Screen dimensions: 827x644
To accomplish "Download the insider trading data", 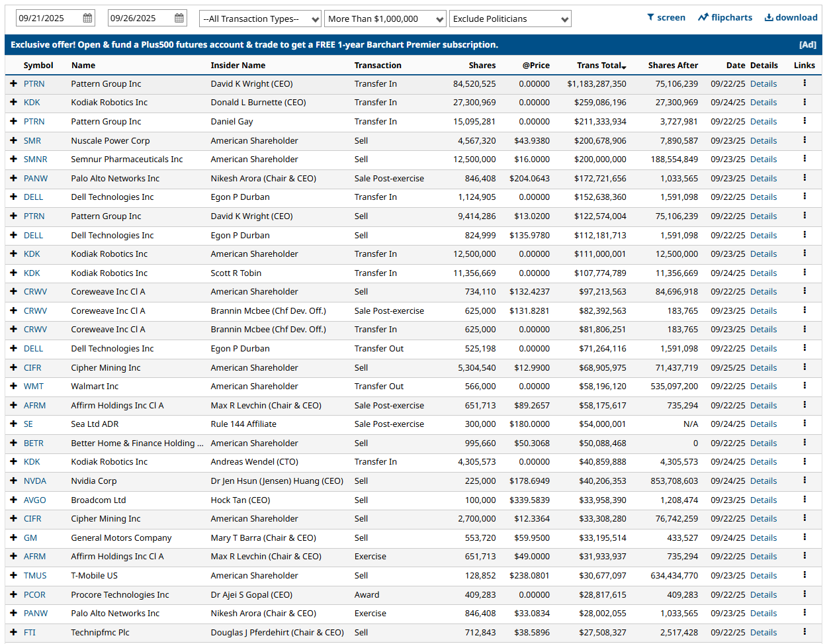I will (x=791, y=18).
